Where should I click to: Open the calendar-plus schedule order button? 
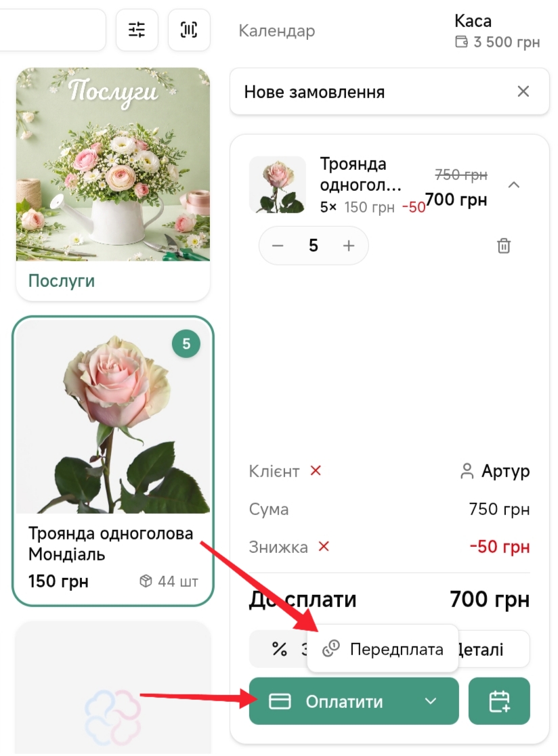tap(499, 701)
